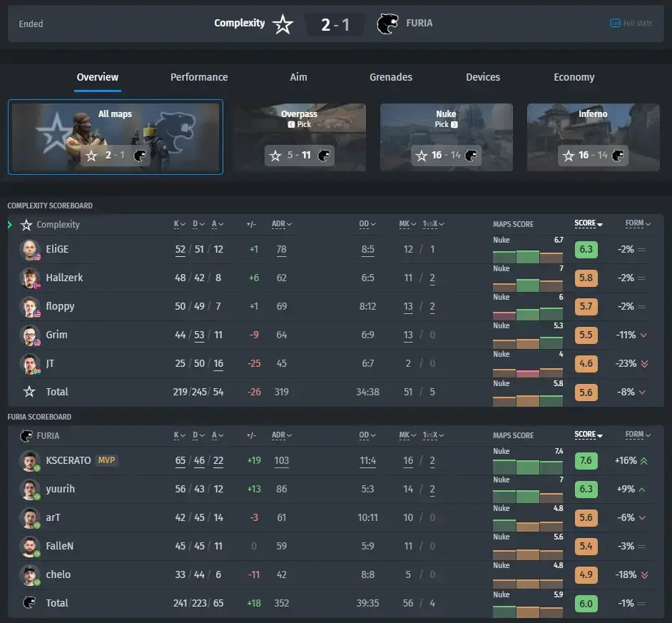Click the MVP badge next to KSCERATO
This screenshot has width=672, height=623.
pos(106,460)
